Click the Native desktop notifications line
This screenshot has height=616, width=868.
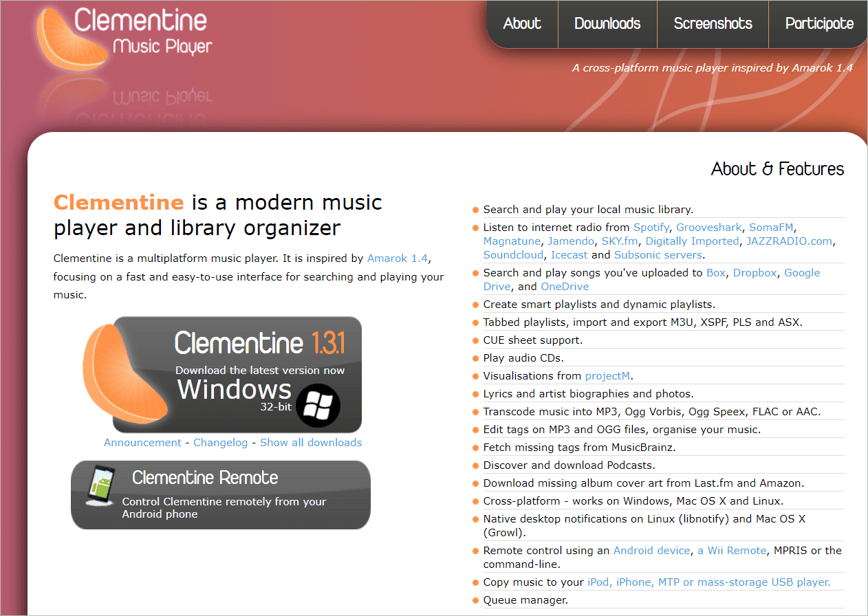click(x=644, y=526)
